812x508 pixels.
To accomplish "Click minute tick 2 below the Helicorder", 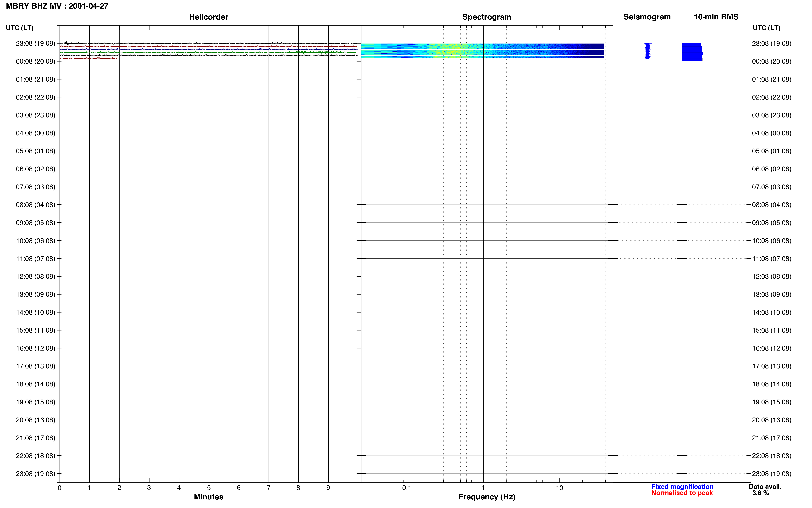I will coord(119,487).
